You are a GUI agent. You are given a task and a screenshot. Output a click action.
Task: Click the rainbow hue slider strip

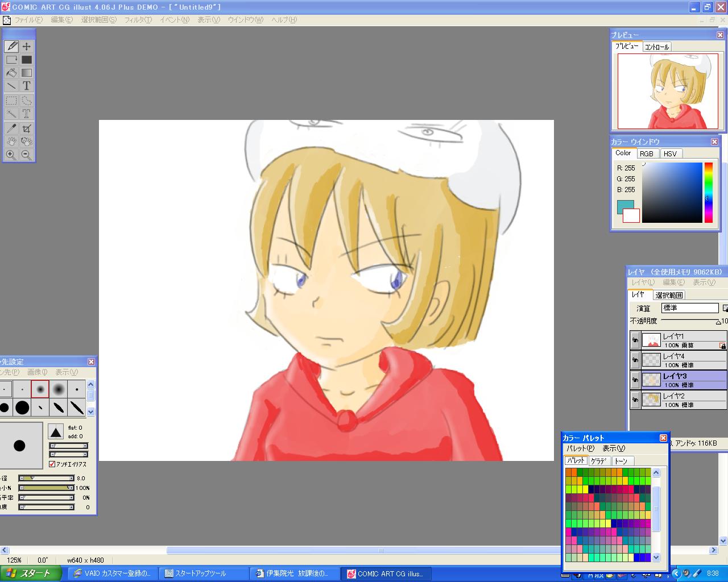tap(709, 193)
